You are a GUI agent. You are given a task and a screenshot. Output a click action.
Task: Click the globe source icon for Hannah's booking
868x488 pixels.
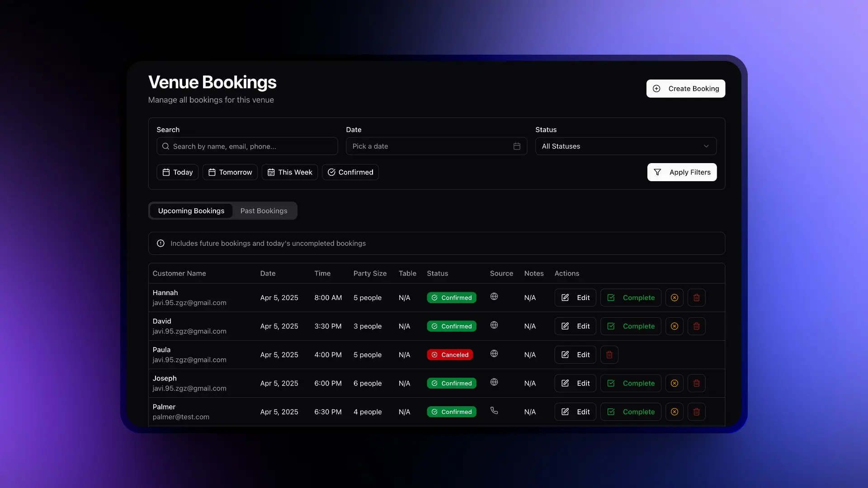pyautogui.click(x=494, y=296)
